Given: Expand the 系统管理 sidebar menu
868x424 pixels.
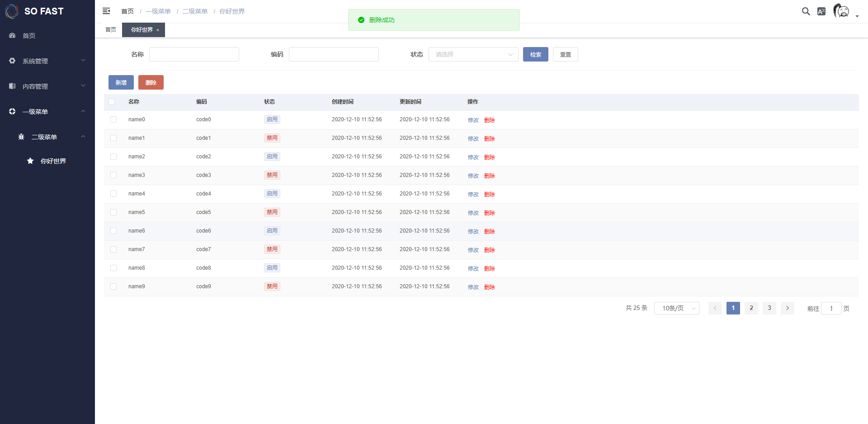Looking at the screenshot, I should 47,61.
